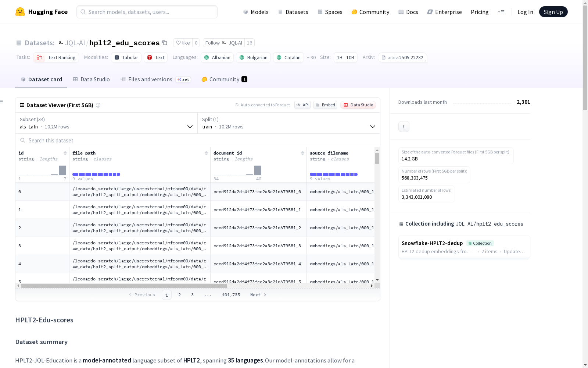Copy dataset name with the copy icon
The height and width of the screenshot is (368, 588).
pyautogui.click(x=165, y=43)
